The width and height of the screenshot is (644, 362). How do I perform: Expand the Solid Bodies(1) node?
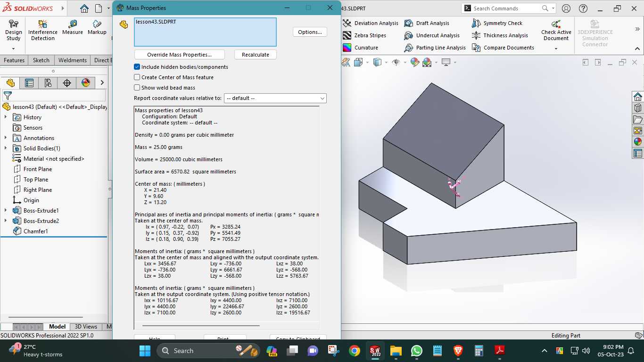click(x=6, y=148)
